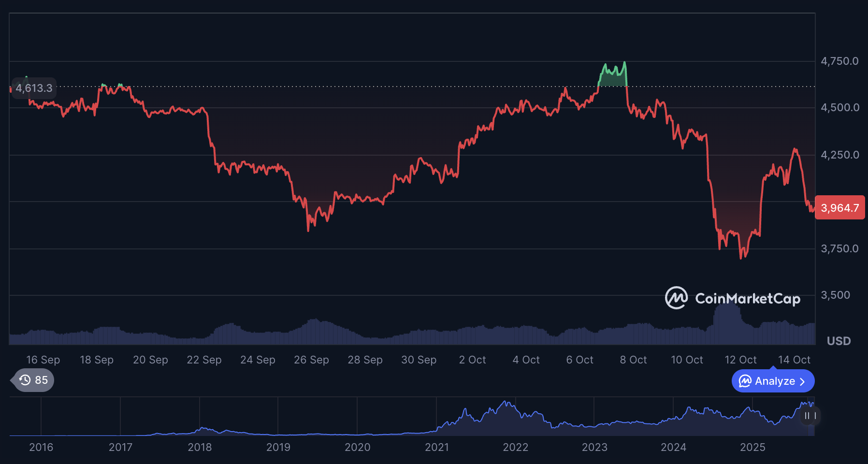Viewport: 868px width, 464px height.
Task: Click the CoinMarketCap watermark text
Action: [747, 299]
